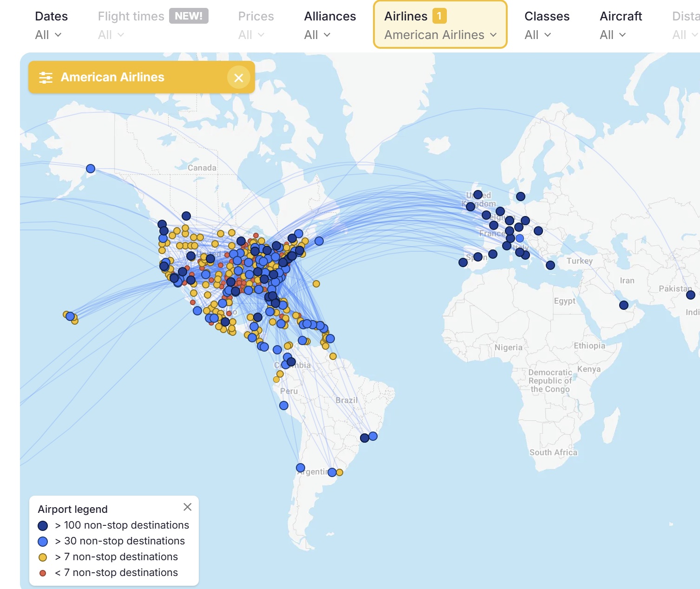Select the western Argentina airport marker
Screen dimensions: 700x589
click(301, 468)
